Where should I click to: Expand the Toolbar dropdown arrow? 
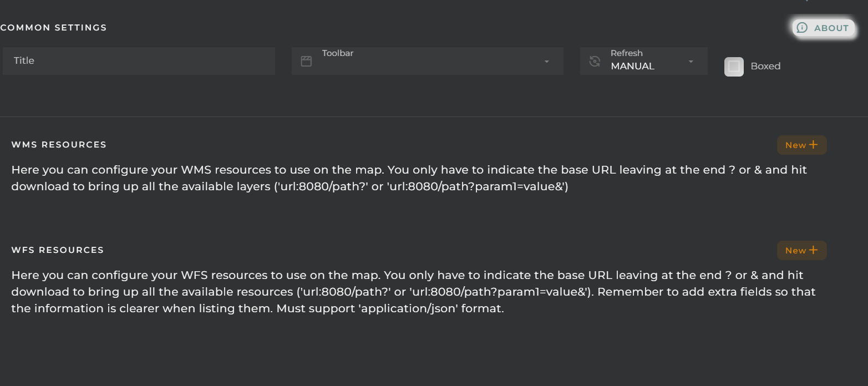tap(546, 61)
